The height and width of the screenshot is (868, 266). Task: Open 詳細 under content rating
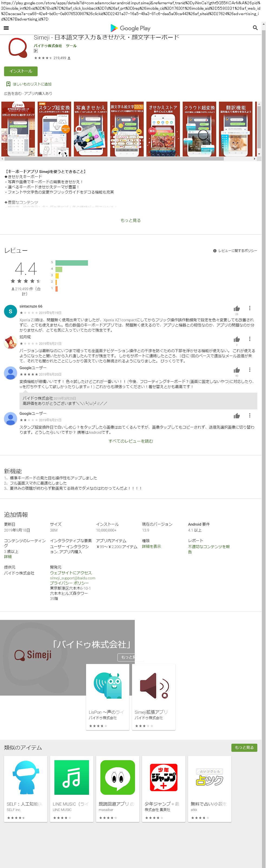8,557
